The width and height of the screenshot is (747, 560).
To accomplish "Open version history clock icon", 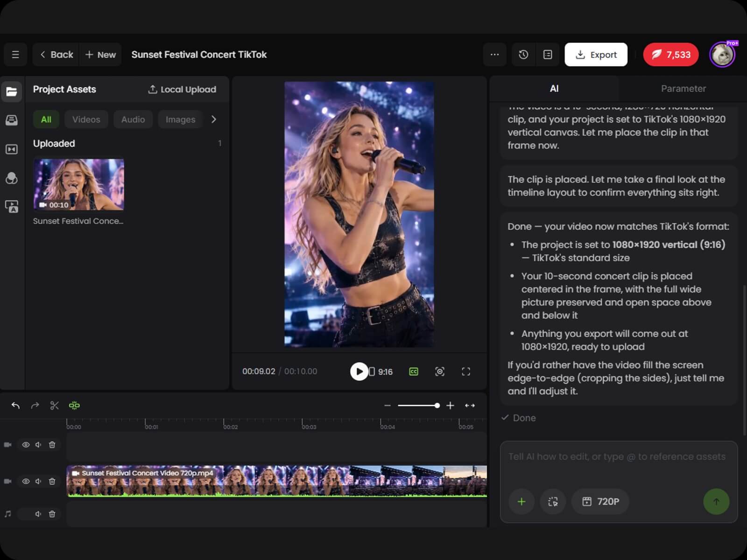I will [x=523, y=55].
